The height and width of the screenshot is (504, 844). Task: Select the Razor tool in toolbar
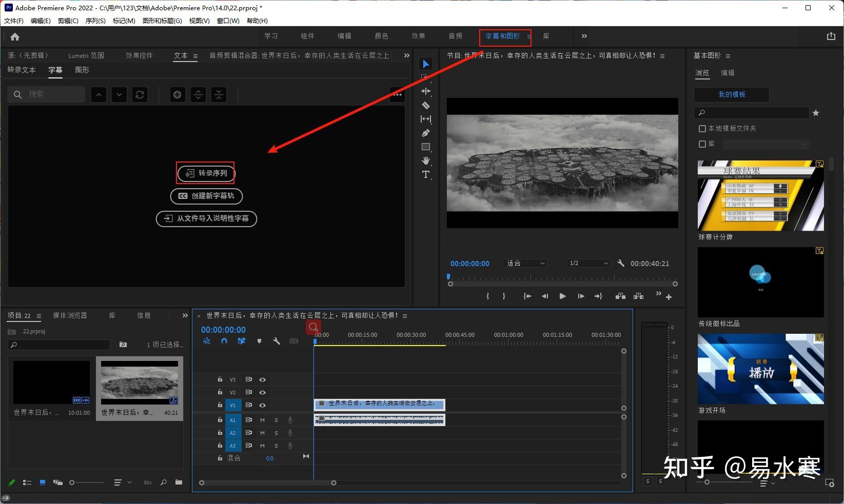pyautogui.click(x=425, y=105)
